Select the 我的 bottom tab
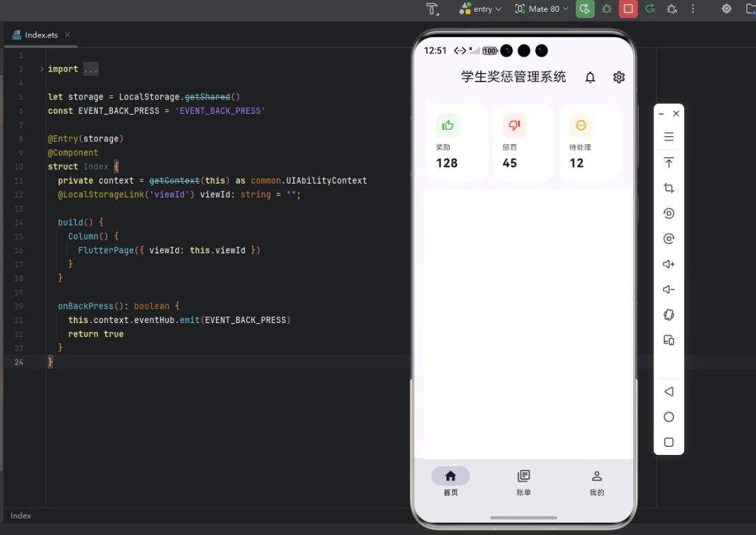 pos(597,481)
